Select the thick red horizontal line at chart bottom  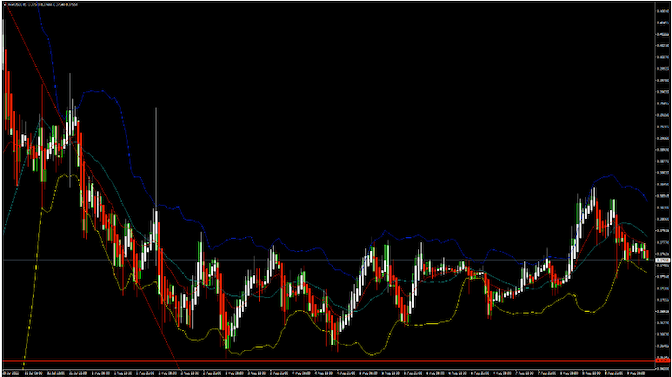pyautogui.click(x=329, y=361)
